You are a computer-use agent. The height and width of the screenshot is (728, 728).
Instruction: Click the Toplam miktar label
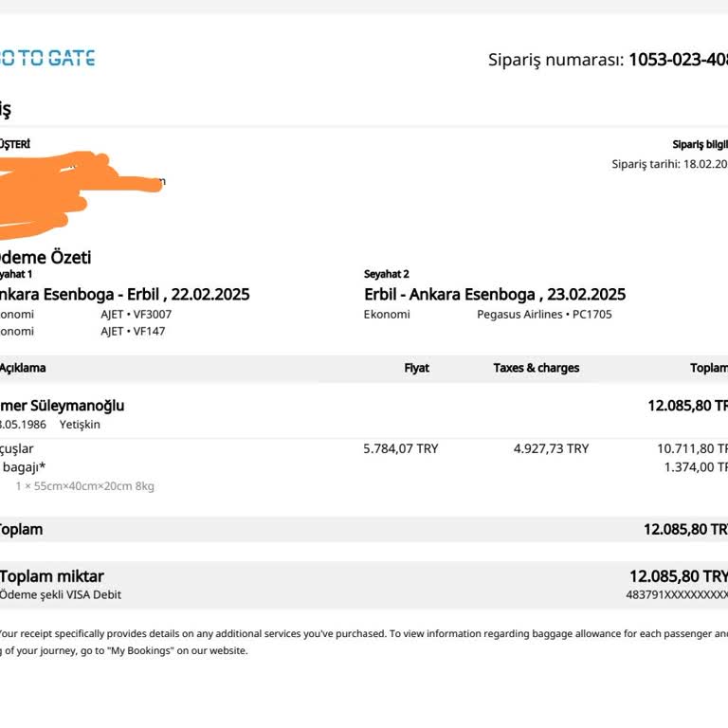tap(52, 576)
